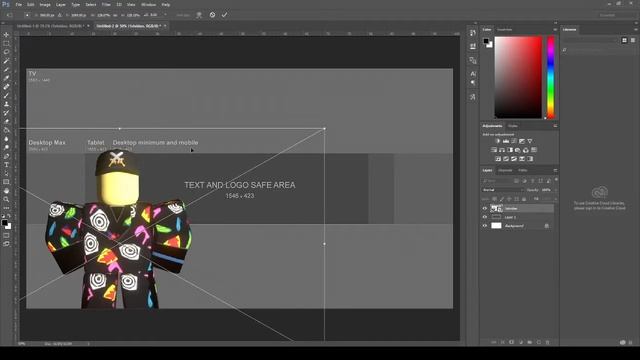Screen dimensions: 640x360
Task: Open the Edit Toolbar ellipsis
Action: point(6,208)
